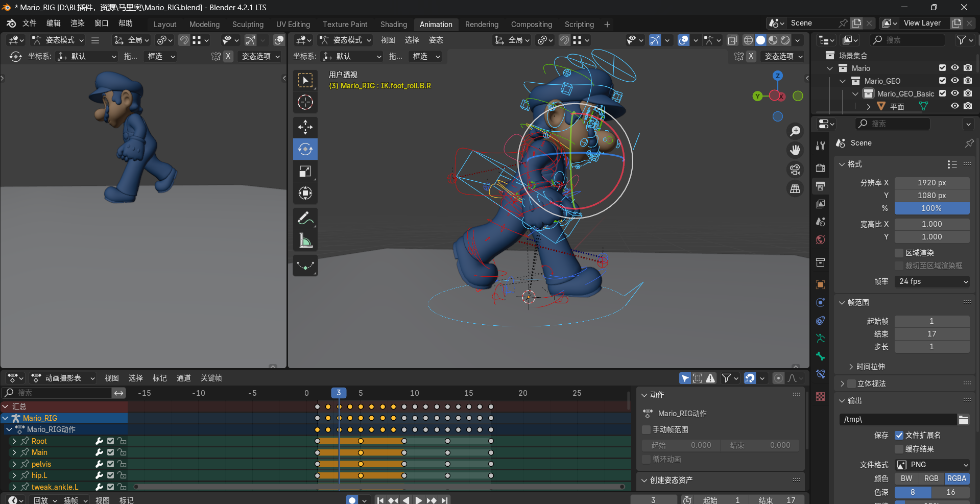Select the Breakdowner pose tool

305,266
